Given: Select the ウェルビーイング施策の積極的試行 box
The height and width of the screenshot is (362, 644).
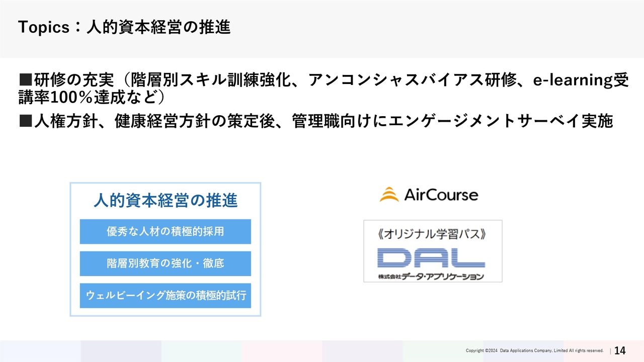Looking at the screenshot, I should (x=166, y=296).
